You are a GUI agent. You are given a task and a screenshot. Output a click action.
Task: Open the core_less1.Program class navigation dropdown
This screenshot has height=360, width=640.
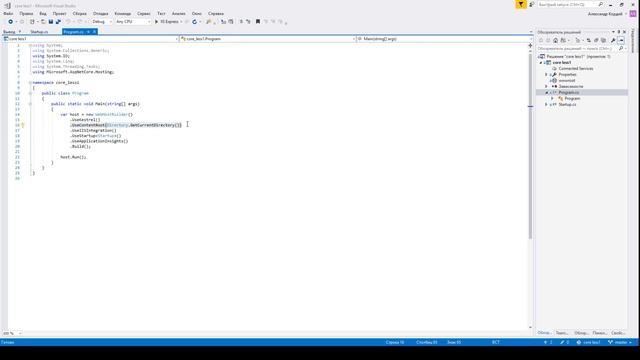pyautogui.click(x=267, y=39)
